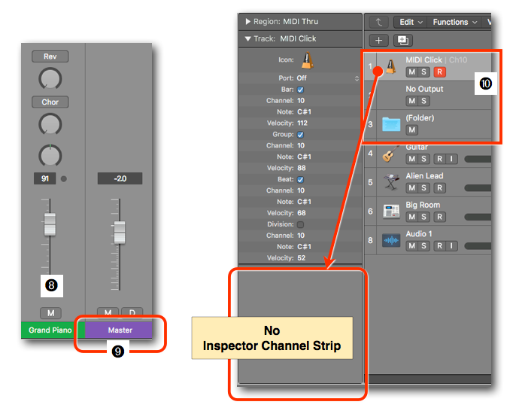
Task: Open the Edit menu
Action: 411,23
